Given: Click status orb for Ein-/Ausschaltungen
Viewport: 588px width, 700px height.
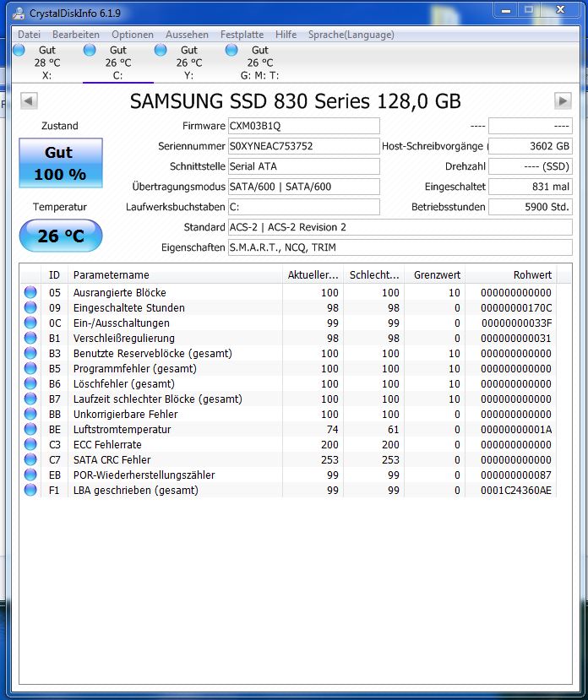Looking at the screenshot, I should point(30,323).
